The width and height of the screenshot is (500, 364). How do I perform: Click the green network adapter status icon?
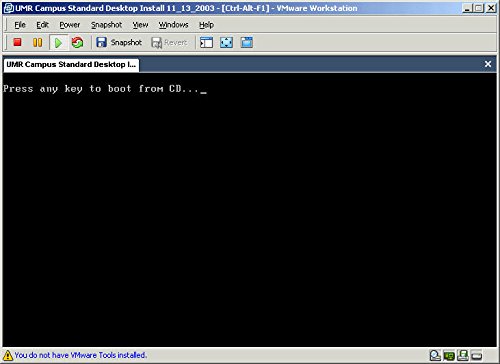pos(449,356)
